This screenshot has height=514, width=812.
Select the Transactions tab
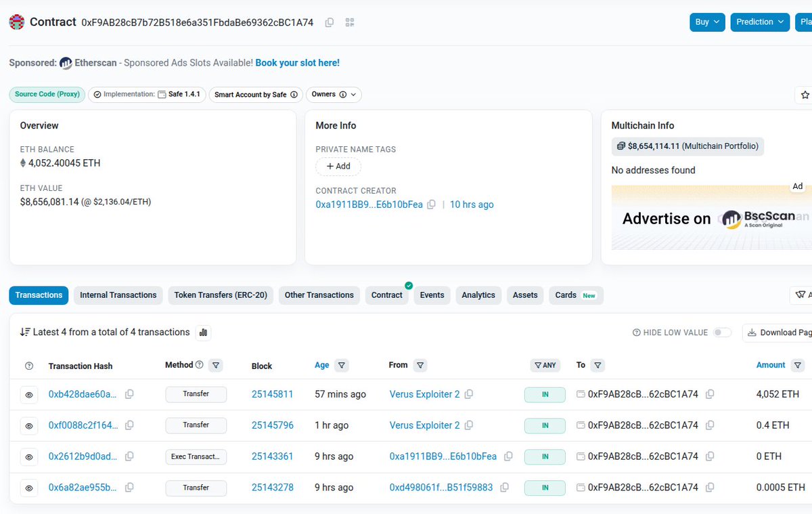point(39,295)
